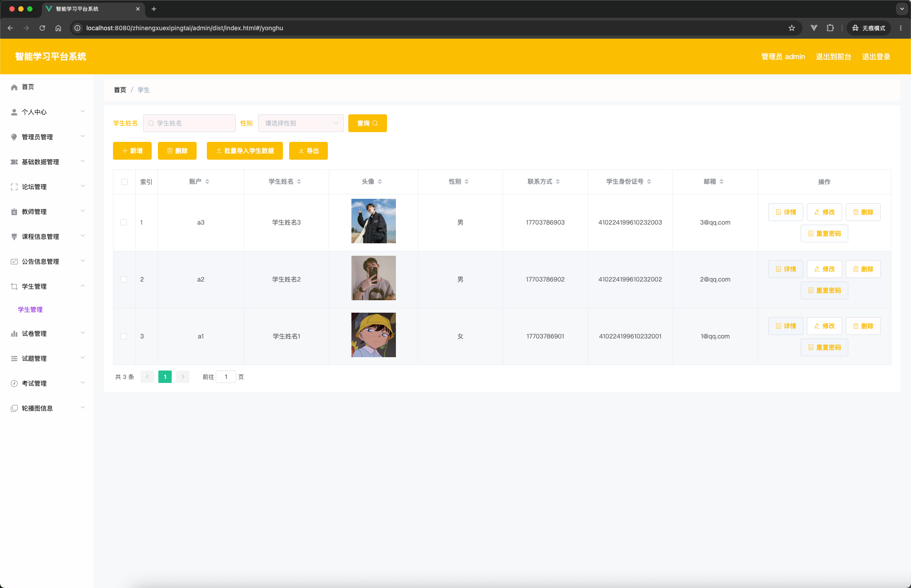This screenshot has width=911, height=588.
Task: Collapse the 学生管理 menu chevron
Action: [83, 286]
